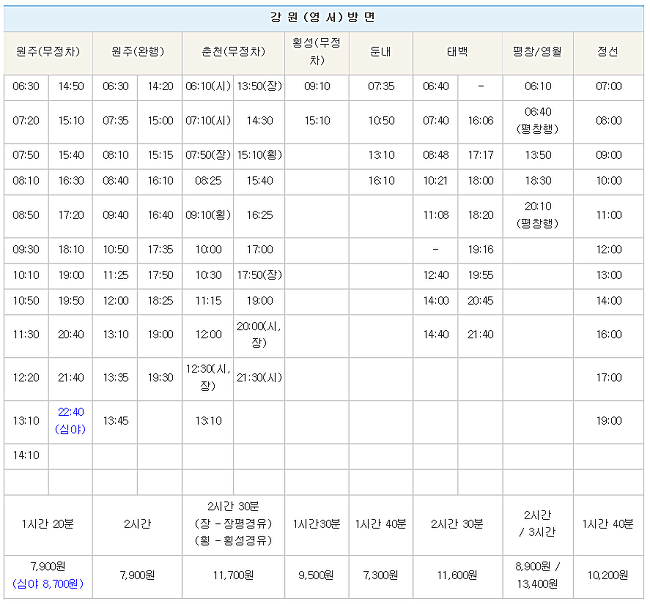Click the 17:50(장) departure cell
Viewport: 650px width, 604px height.
[260, 275]
